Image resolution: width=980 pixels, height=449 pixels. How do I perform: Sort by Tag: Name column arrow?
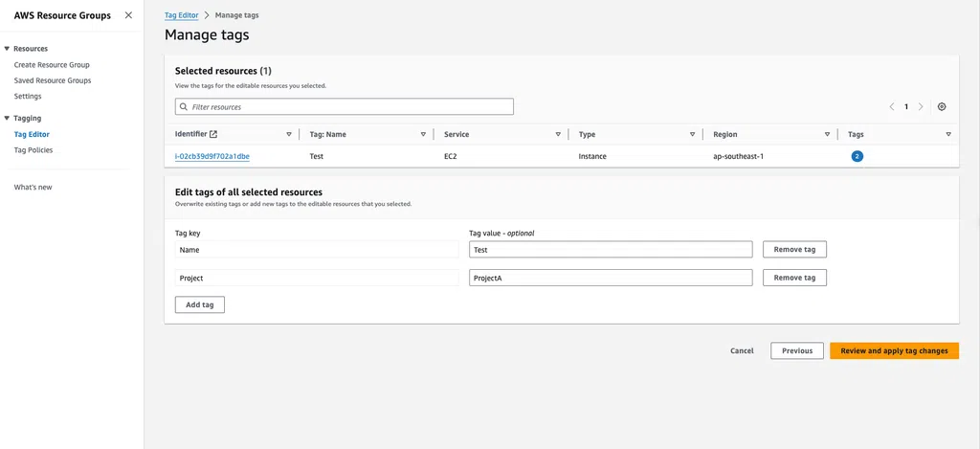(423, 134)
